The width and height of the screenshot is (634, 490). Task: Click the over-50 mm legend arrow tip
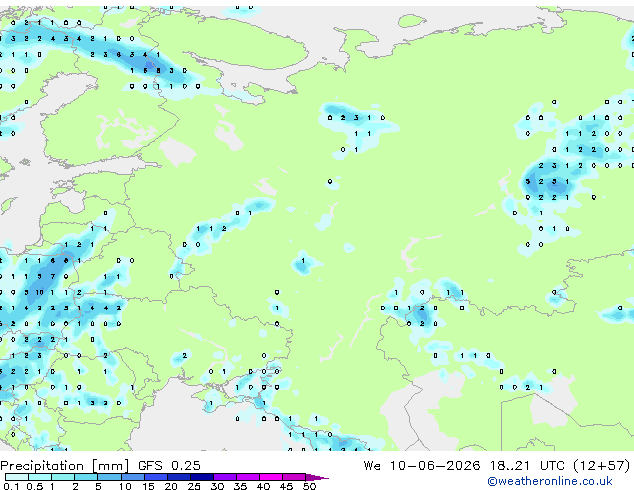(317, 477)
